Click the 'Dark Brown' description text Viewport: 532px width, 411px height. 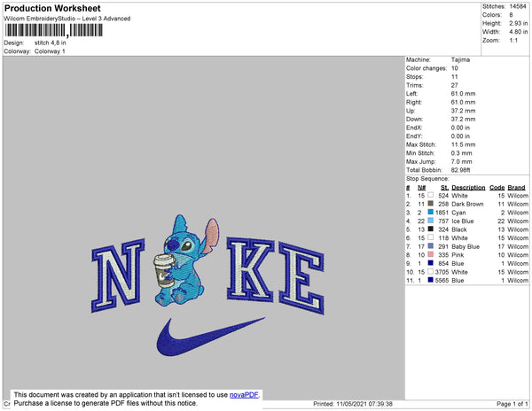(x=467, y=204)
